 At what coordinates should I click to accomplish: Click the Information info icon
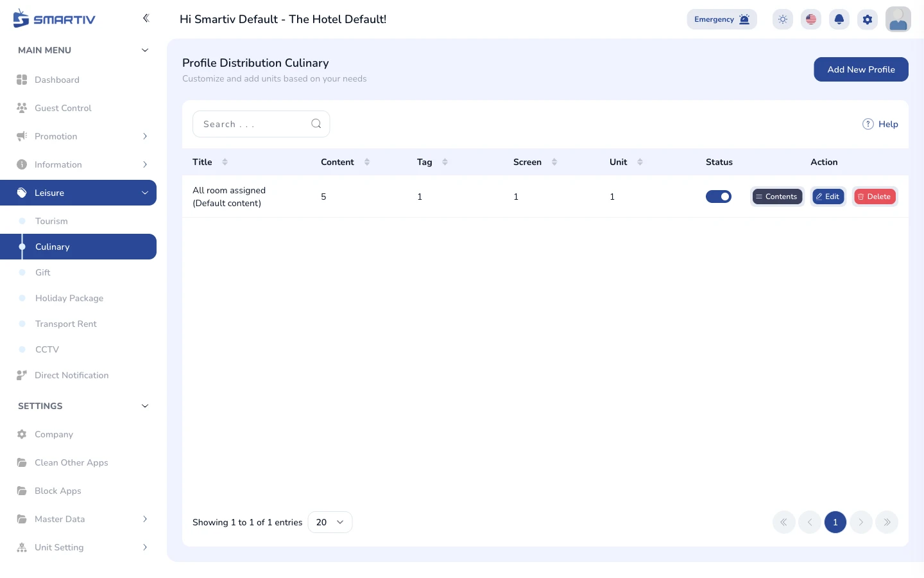pos(22,164)
